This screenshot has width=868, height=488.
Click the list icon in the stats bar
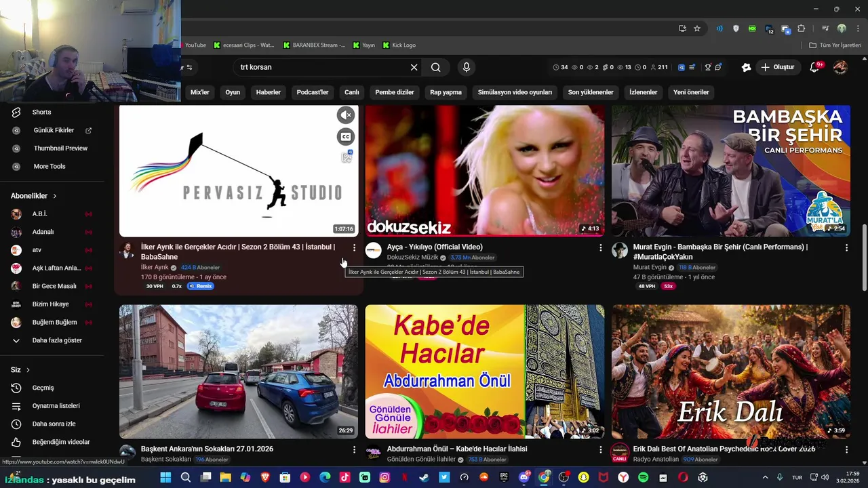click(692, 67)
